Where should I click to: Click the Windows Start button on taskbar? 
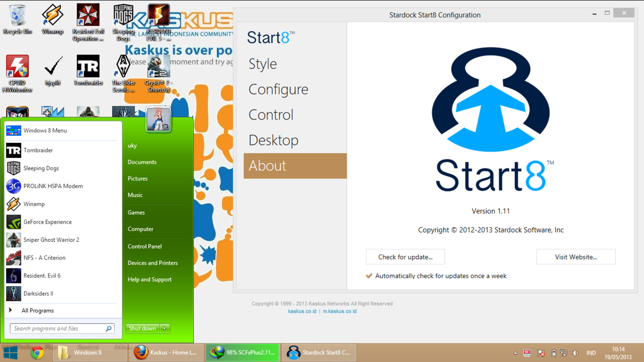tap(11, 352)
